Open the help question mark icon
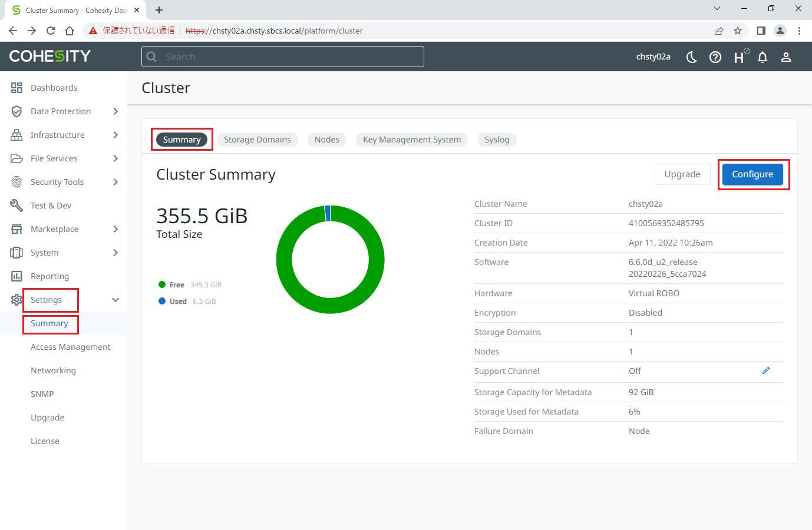 [715, 57]
